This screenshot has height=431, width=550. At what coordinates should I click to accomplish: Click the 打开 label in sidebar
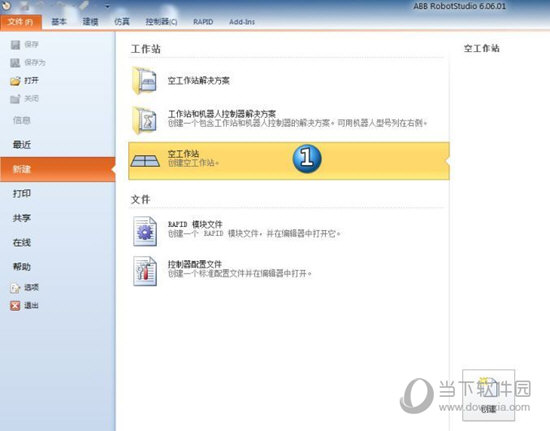[31, 81]
